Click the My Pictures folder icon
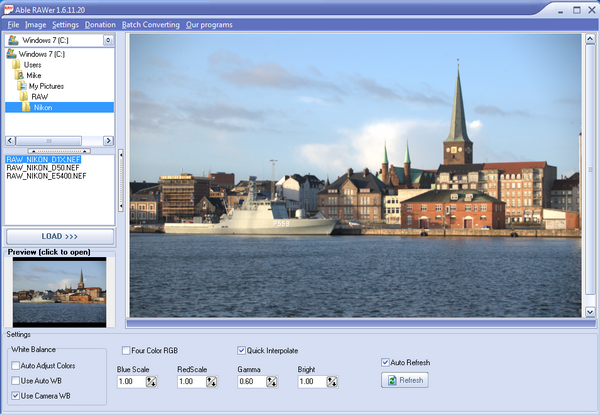This screenshot has height=415, width=600. 21,86
